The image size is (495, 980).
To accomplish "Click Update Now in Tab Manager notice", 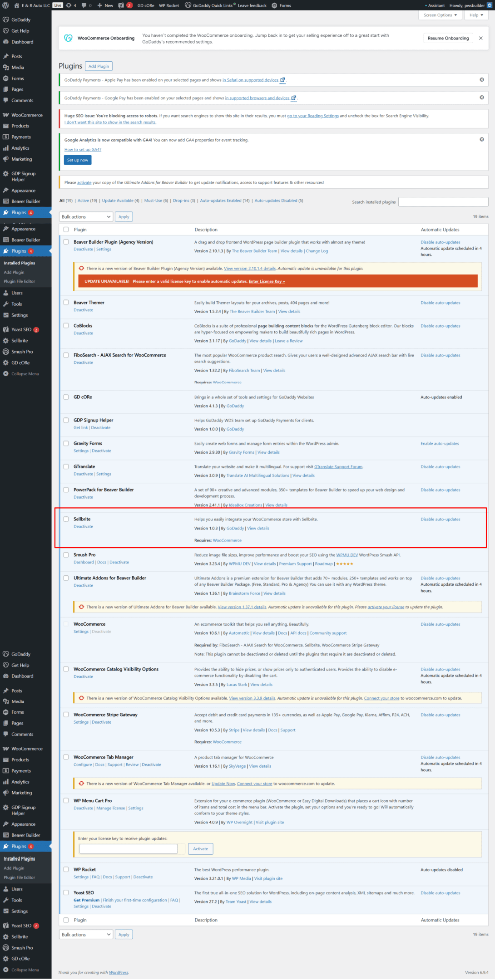I will (223, 784).
